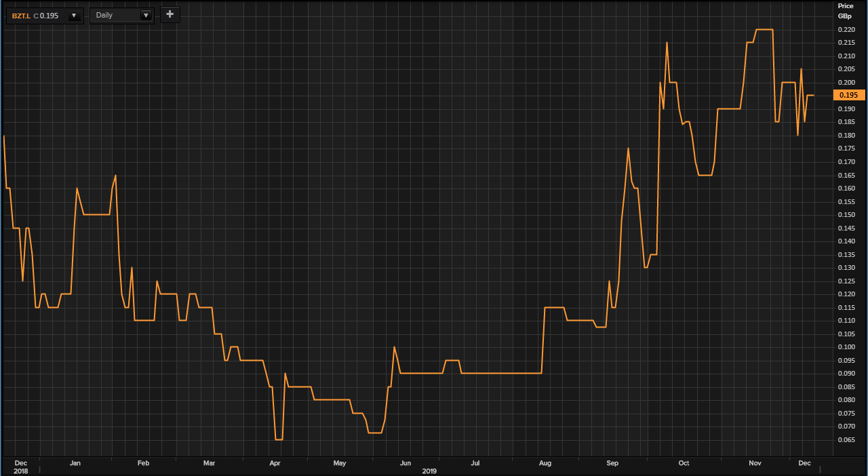Click the Jul month label on time axis
Image resolution: width=868 pixels, height=476 pixels.
point(475,463)
